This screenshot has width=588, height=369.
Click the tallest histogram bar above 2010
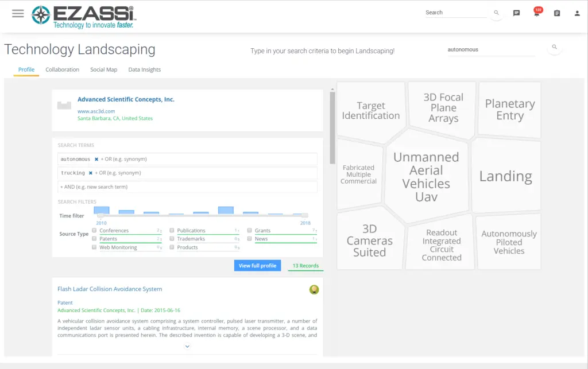pos(102,210)
